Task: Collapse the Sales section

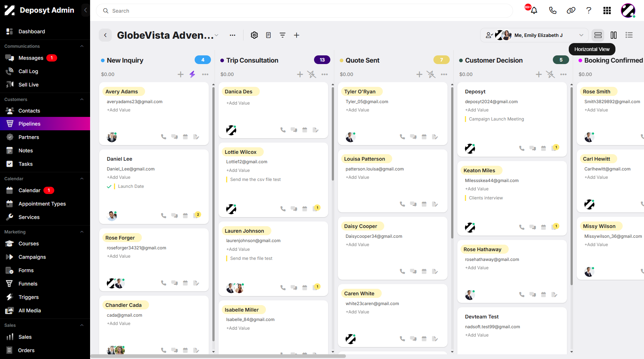Action: (82, 325)
